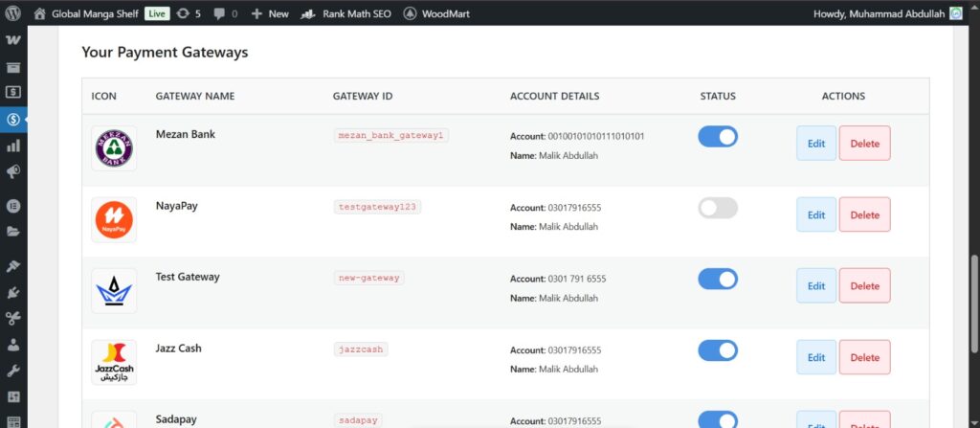
Task: Click the page vertical scrollbar thumb
Action: (x=974, y=304)
